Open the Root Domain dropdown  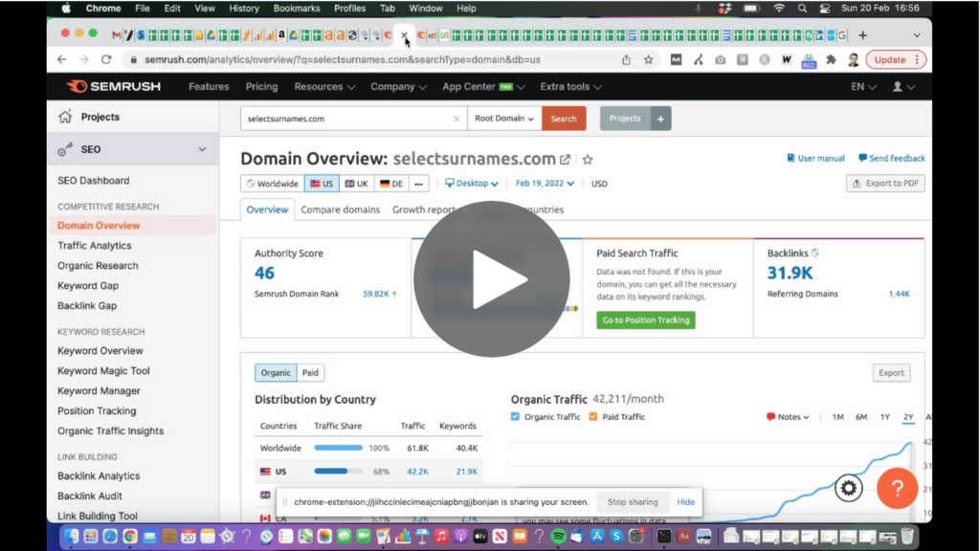coord(504,119)
